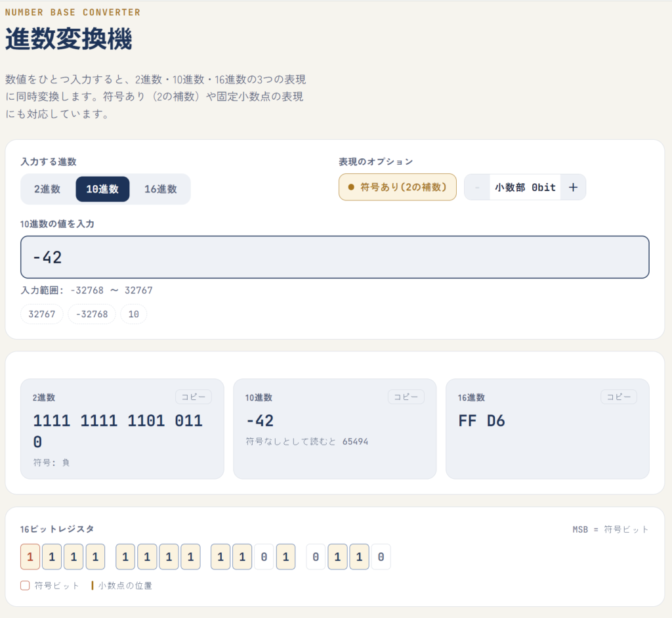Click the 小数点の位置 legend marker
Image resolution: width=672 pixels, height=618 pixels.
(92, 585)
